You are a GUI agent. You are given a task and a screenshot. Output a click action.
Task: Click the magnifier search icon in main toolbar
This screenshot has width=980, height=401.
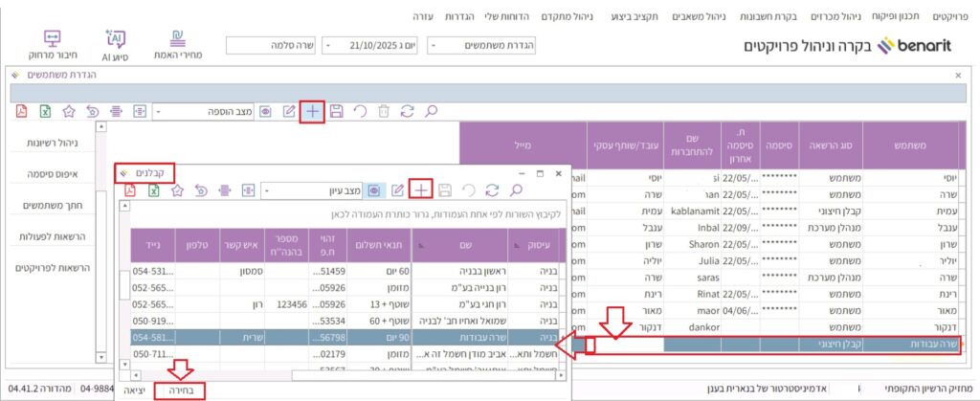(x=432, y=112)
